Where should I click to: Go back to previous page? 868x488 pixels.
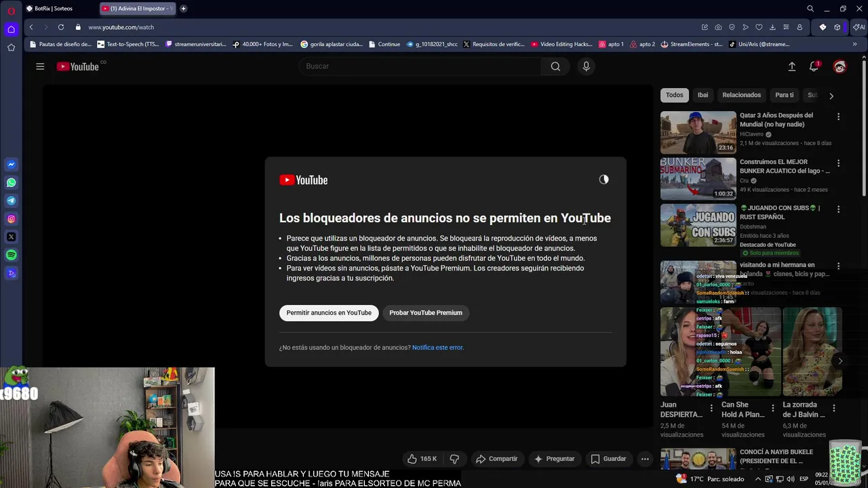point(31,27)
